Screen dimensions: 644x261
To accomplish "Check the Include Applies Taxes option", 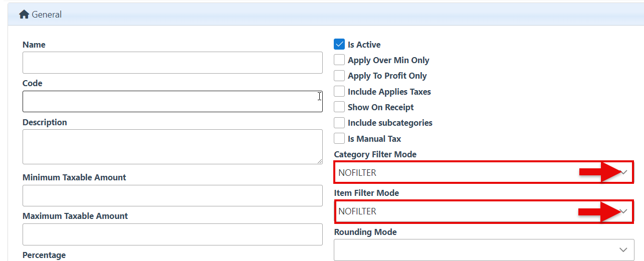I will tap(339, 92).
